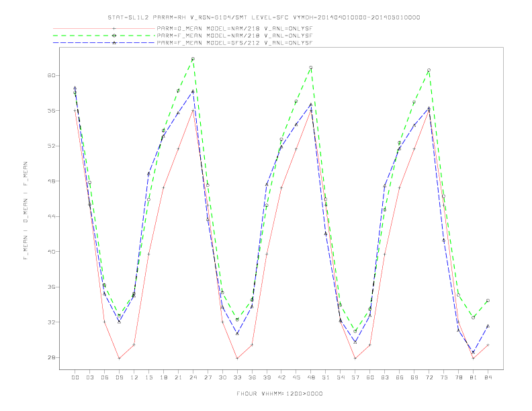Click green circle marker at hour 84

pos(488,300)
